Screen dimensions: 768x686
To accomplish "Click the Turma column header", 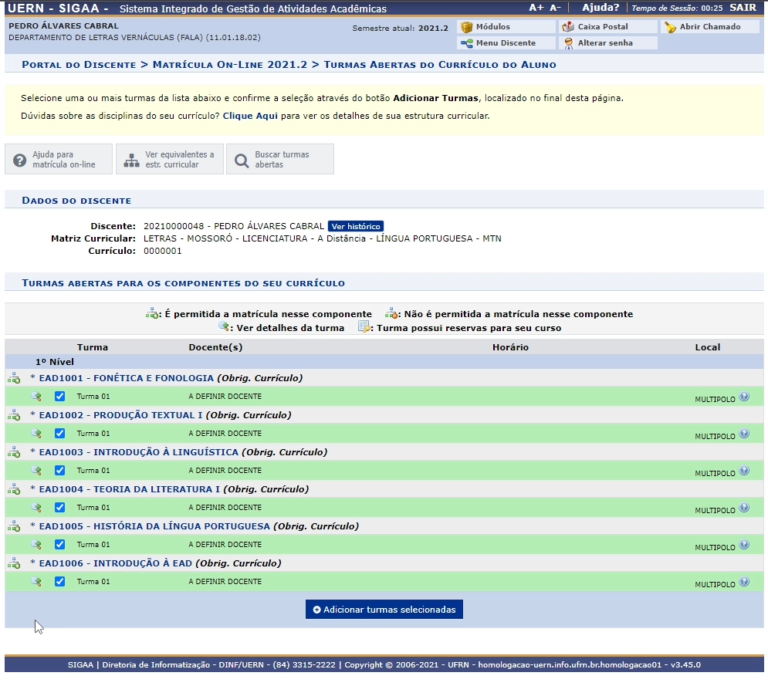I will [x=92, y=347].
